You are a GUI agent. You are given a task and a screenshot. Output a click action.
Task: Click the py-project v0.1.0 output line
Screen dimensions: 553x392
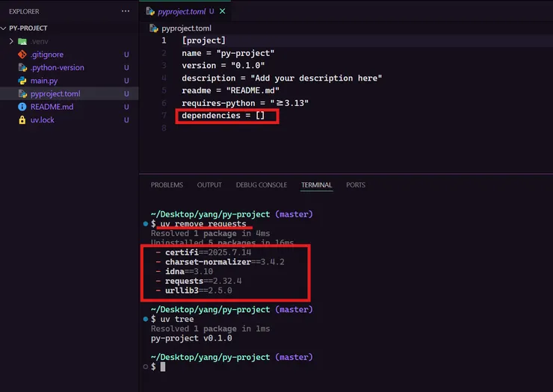[191, 338]
